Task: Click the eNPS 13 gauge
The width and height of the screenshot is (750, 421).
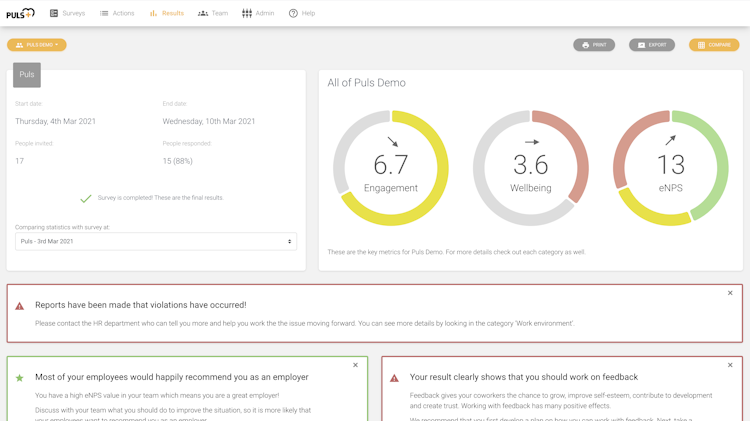Action: tap(671, 168)
